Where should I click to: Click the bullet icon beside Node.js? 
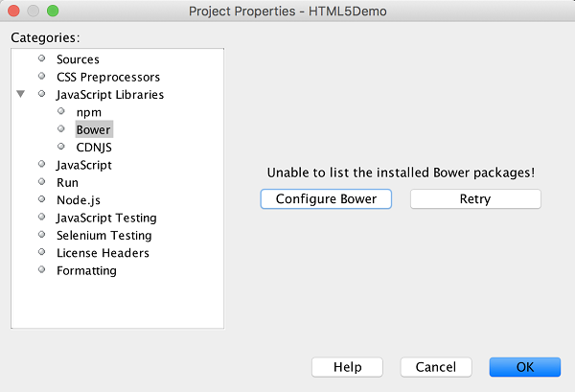42,199
